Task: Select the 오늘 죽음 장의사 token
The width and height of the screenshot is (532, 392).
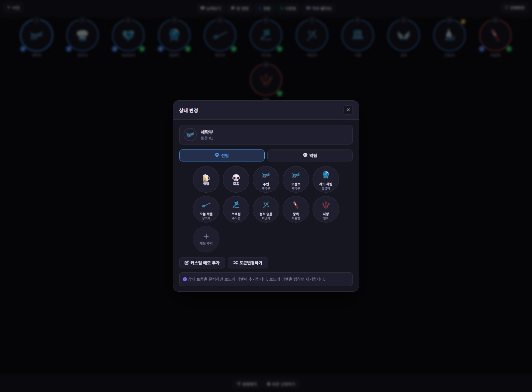Action: [206, 209]
